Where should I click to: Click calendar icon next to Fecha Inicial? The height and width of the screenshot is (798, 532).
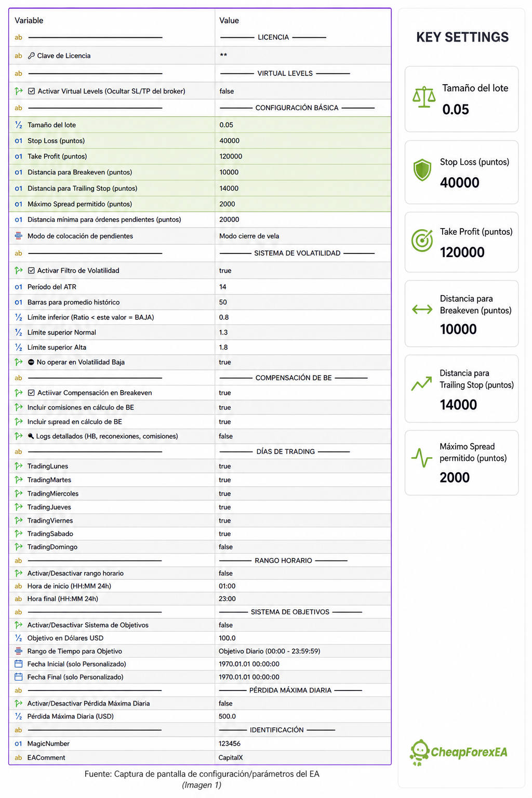point(19,664)
